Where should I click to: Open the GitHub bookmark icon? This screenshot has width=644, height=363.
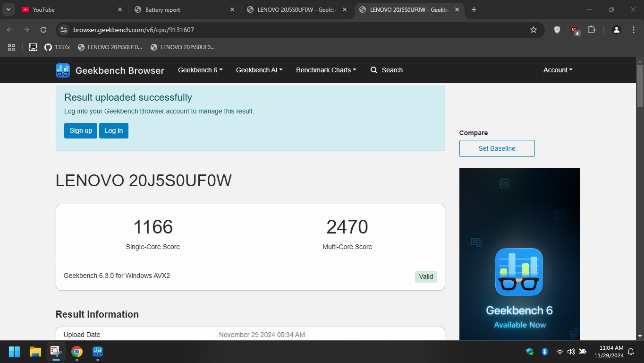48,47
